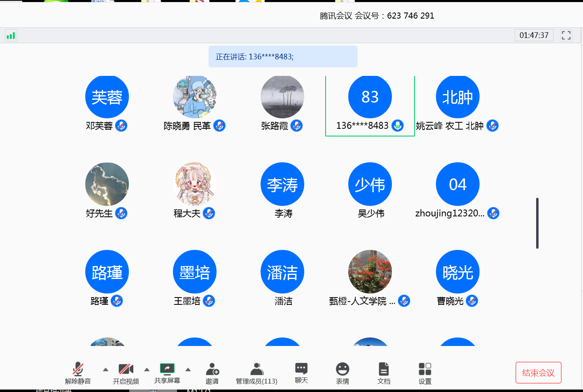Click muted mic icon beside zhoujing12320
This screenshot has height=392, width=583.
(x=493, y=213)
